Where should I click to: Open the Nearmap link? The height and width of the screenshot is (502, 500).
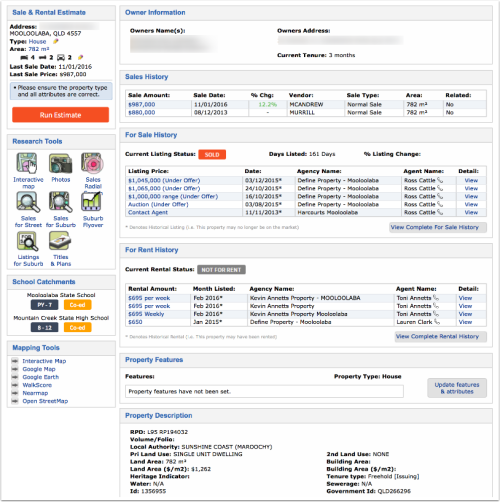coord(35,393)
